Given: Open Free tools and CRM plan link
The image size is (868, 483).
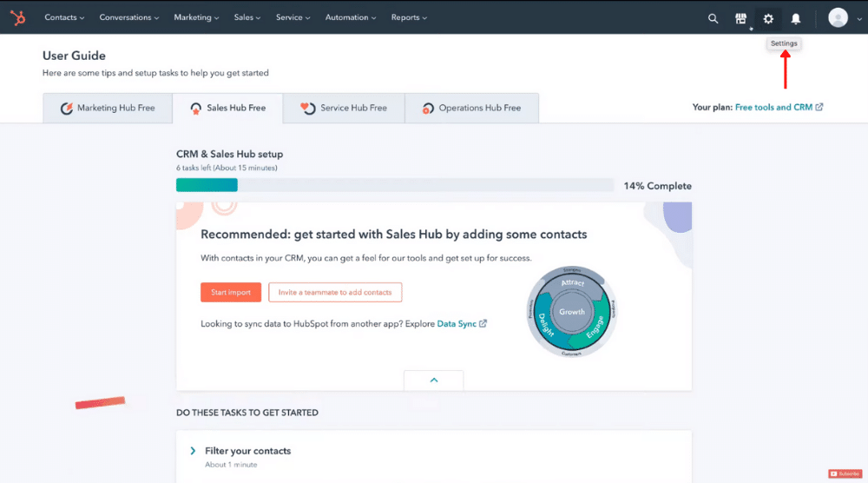Looking at the screenshot, I should pos(779,107).
